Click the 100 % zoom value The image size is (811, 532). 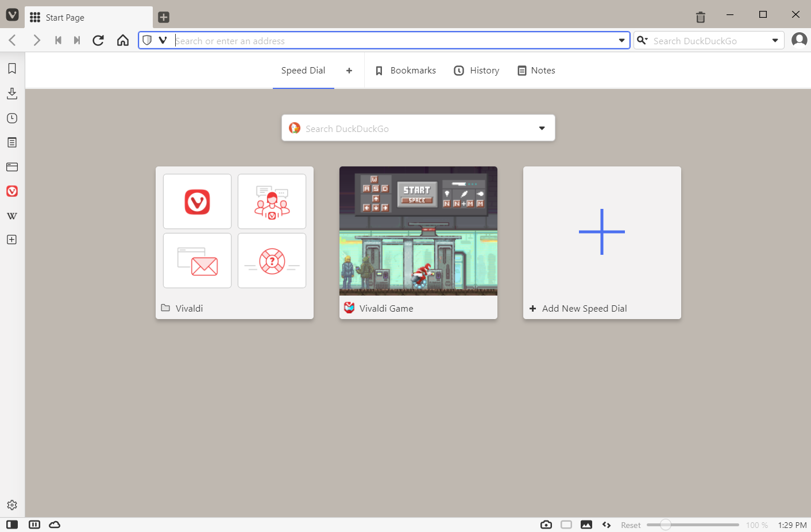[757, 525]
